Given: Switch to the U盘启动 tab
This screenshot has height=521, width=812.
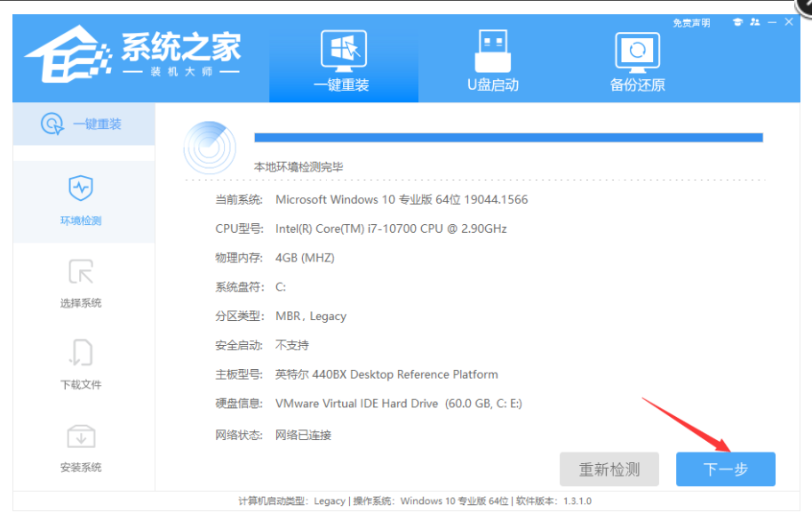Looking at the screenshot, I should (492, 61).
